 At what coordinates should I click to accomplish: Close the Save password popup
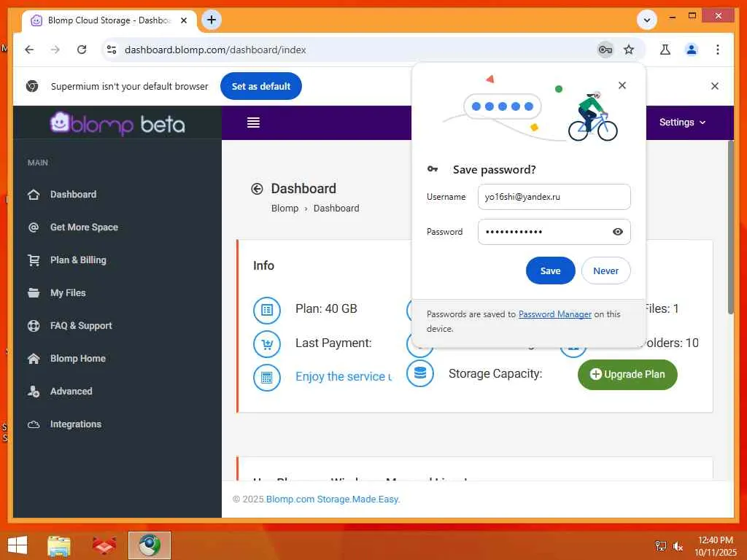point(622,85)
